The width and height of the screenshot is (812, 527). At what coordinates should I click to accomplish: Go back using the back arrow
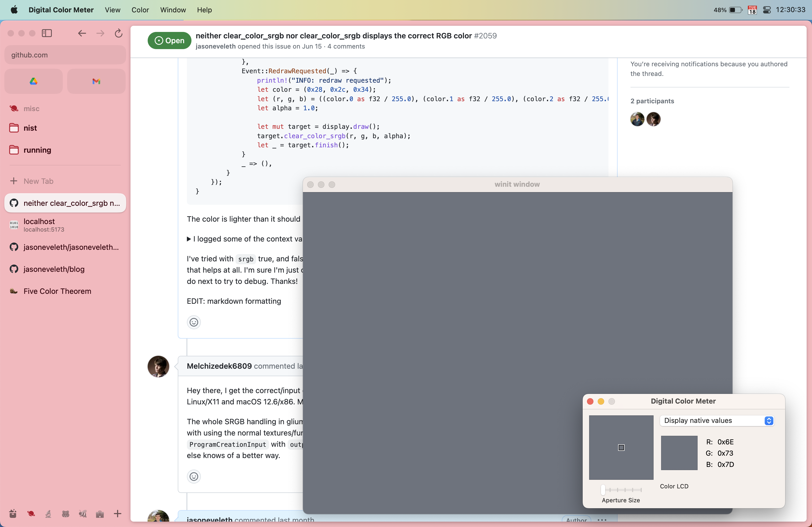point(82,33)
